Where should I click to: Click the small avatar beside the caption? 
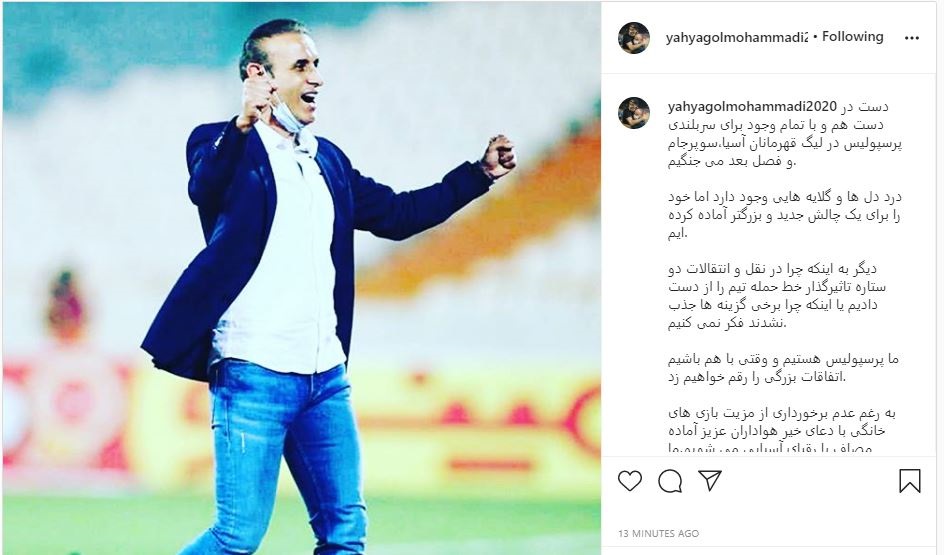click(634, 113)
